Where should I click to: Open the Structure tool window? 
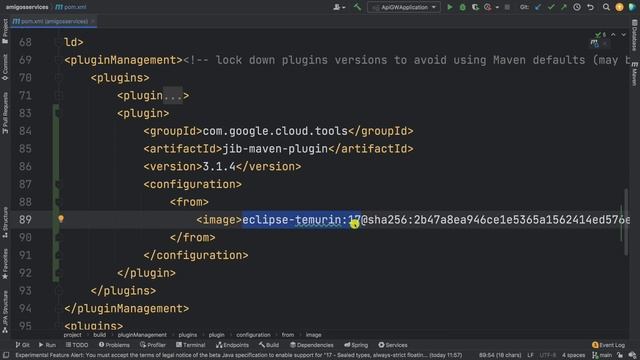(x=5, y=223)
